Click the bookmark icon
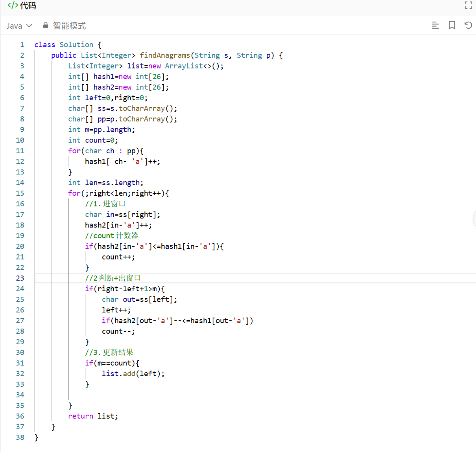This screenshot has height=452, width=476. (x=452, y=26)
